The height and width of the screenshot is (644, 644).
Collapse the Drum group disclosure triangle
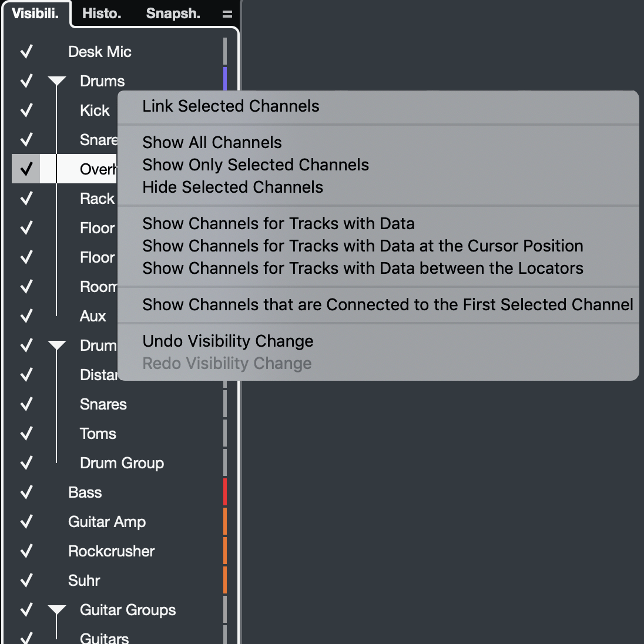[56, 345]
